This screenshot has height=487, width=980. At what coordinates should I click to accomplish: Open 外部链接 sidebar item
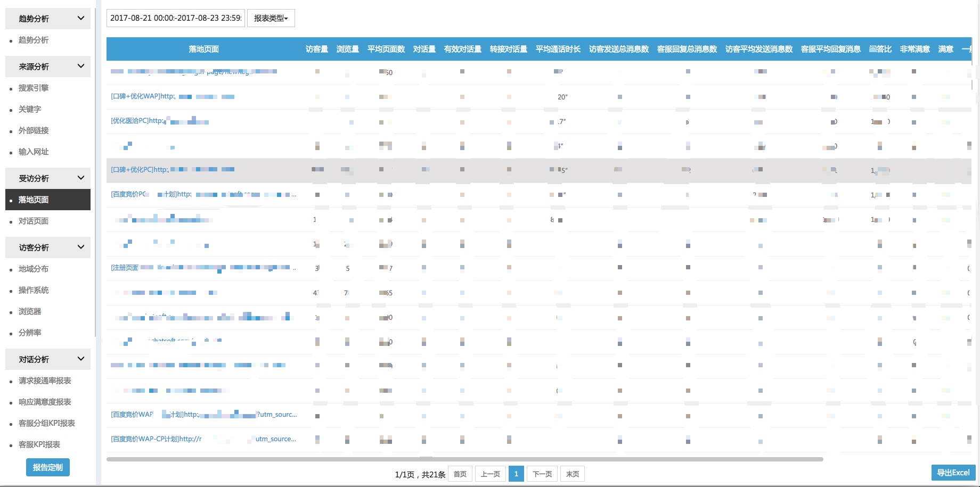click(34, 130)
